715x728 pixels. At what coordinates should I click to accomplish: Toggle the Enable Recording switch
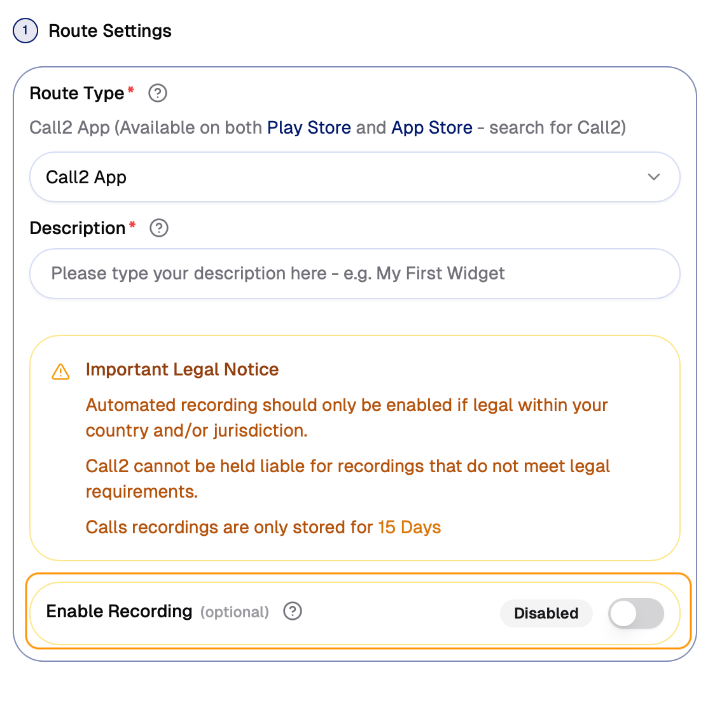click(x=635, y=613)
